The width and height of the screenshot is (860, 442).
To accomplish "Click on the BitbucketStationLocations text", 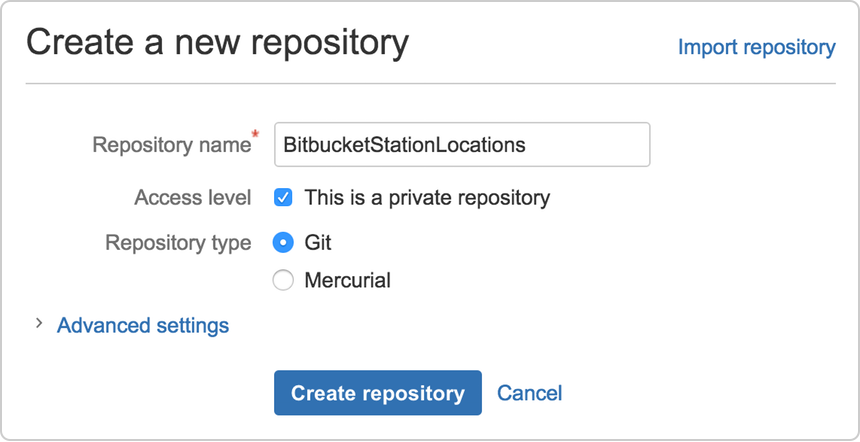I will pos(404,145).
